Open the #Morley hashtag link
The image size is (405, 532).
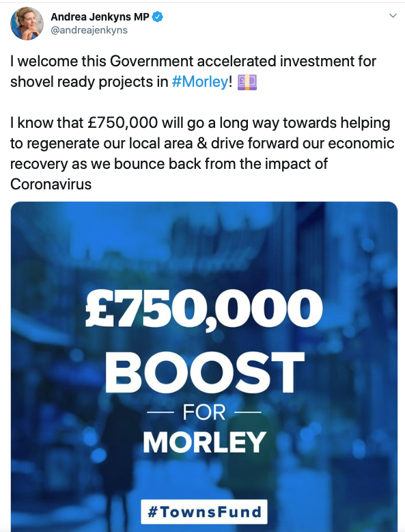click(x=200, y=82)
